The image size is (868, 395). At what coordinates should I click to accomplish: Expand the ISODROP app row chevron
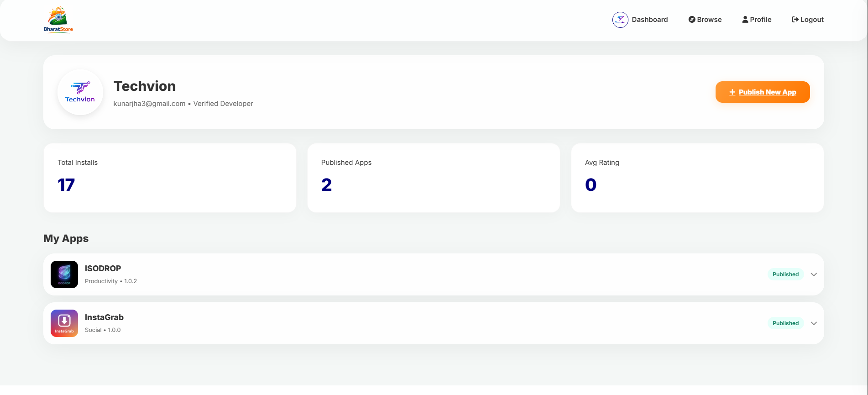(814, 274)
